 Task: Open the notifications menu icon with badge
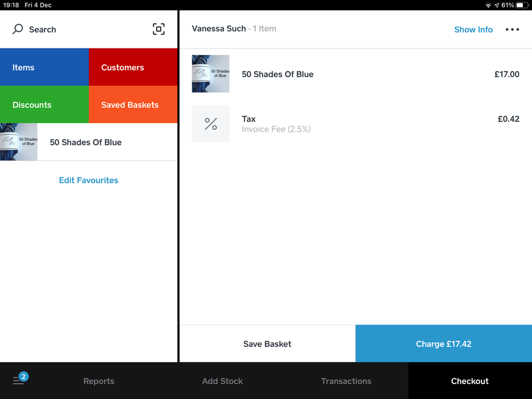[20, 379]
